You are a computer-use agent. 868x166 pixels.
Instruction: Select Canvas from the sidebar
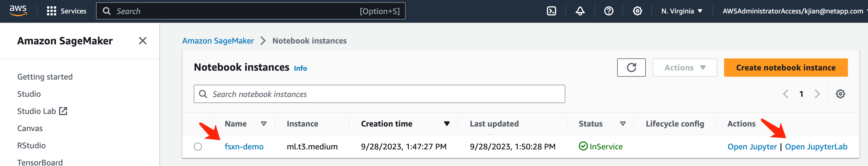pos(30,128)
